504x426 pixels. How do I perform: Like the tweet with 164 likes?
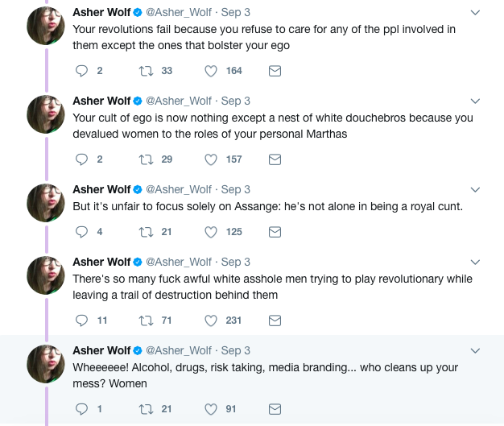tap(211, 71)
